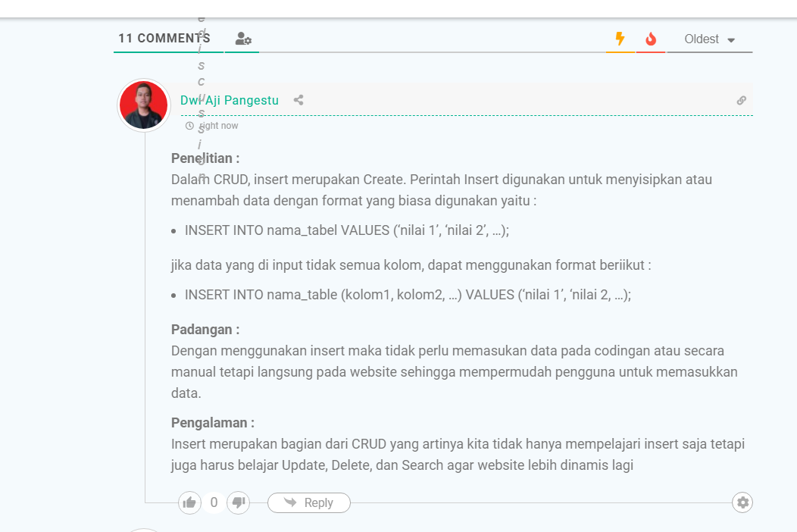Click the 'Padangan :' heading
This screenshot has width=797, height=532.
click(x=205, y=330)
